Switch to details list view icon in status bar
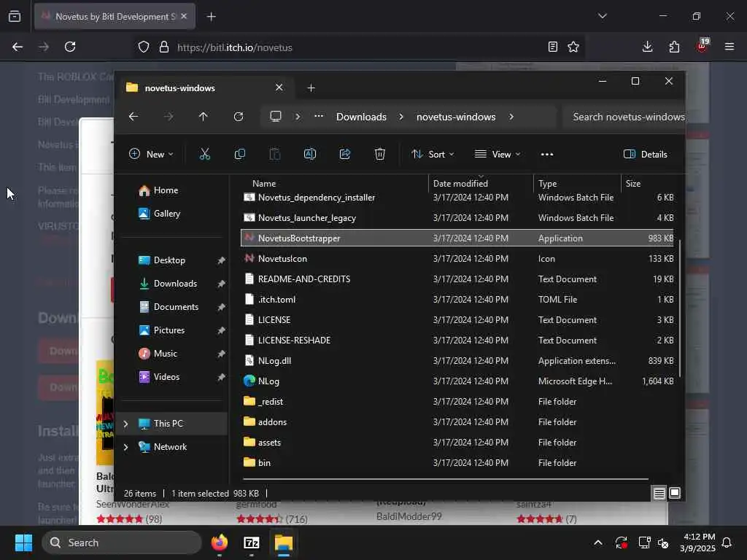The width and height of the screenshot is (747, 560). 659,494
